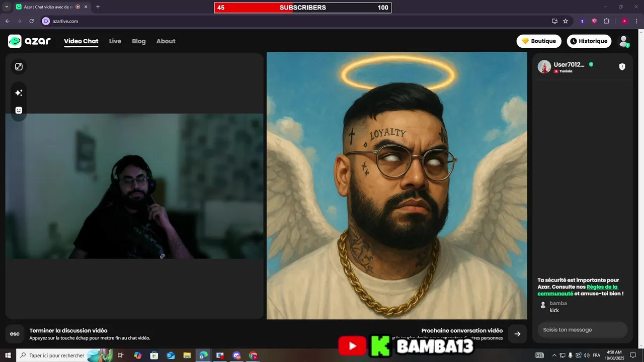Open the screen recorder app in taskbar
The width and height of the screenshot is (644, 362).
click(220, 355)
